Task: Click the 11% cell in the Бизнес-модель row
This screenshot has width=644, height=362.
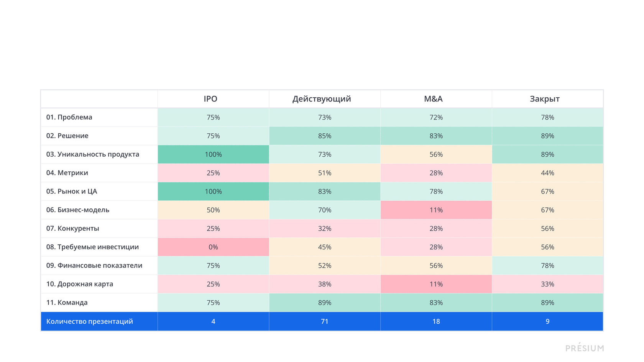Action: (x=436, y=210)
